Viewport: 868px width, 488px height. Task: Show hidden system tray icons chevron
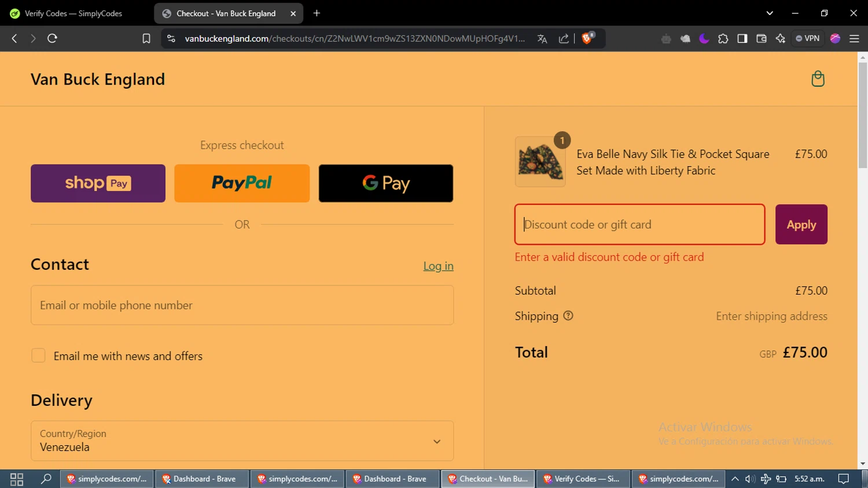735,479
